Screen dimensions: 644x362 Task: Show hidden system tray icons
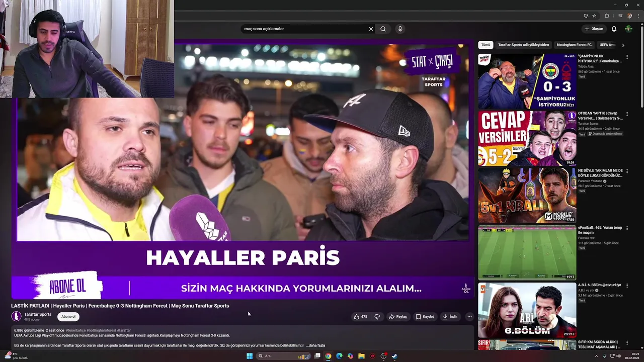[596, 356]
